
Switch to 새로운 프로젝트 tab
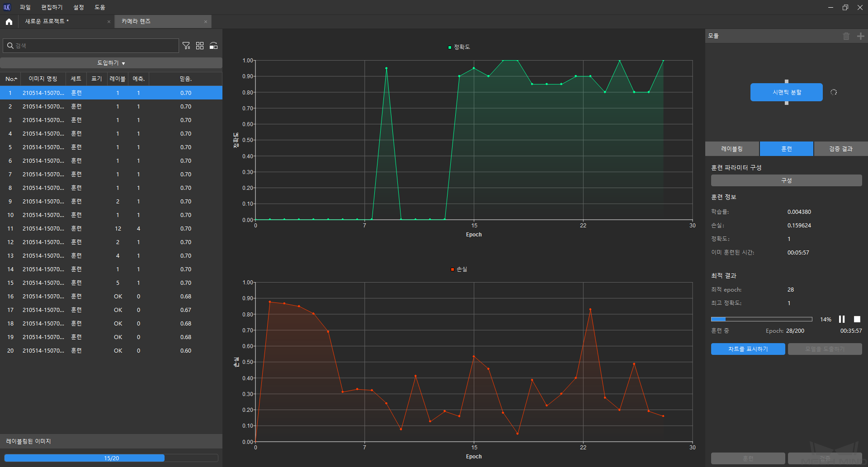[66, 21]
